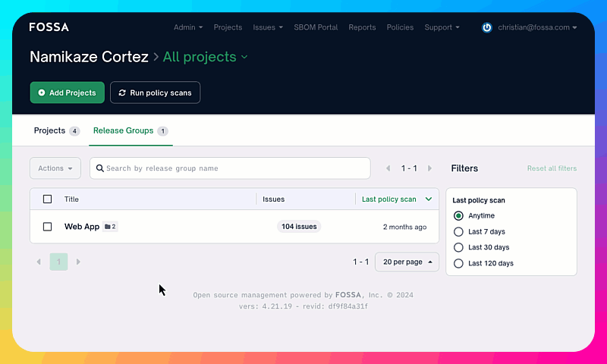Choose the Last 30 days filter
Screen dimensions: 607x364
click(x=458, y=247)
